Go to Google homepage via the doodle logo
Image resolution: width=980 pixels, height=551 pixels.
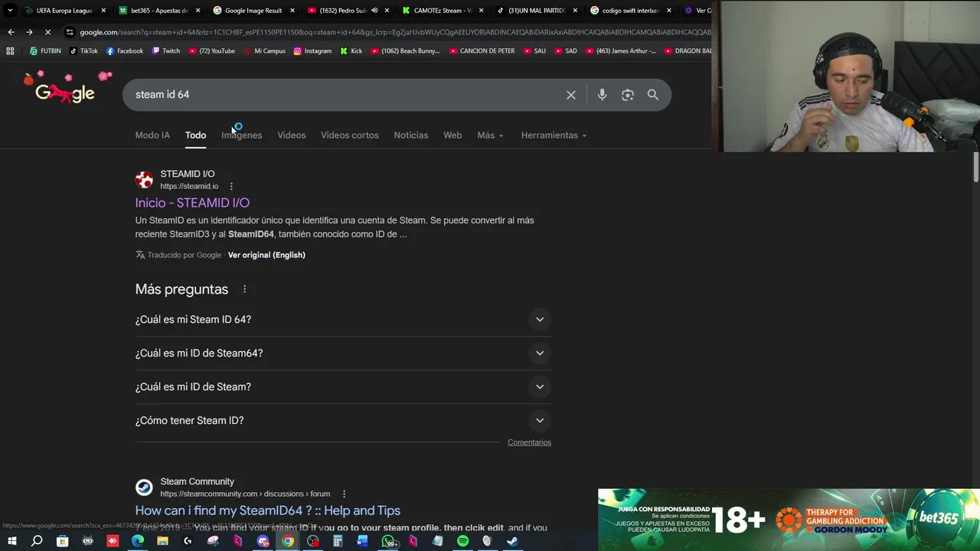pos(67,90)
